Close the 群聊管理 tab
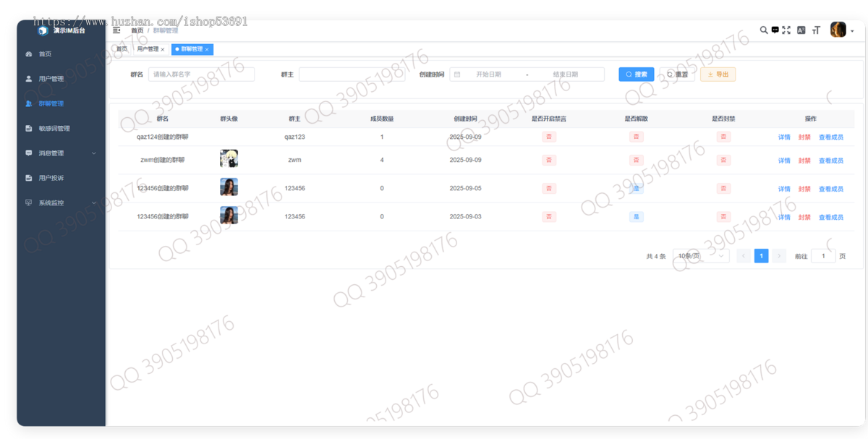This screenshot has width=868, height=439. 207,50
